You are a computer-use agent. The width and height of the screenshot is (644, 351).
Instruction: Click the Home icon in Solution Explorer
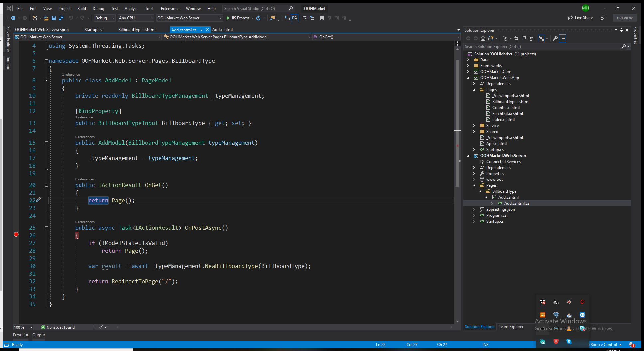tap(483, 38)
